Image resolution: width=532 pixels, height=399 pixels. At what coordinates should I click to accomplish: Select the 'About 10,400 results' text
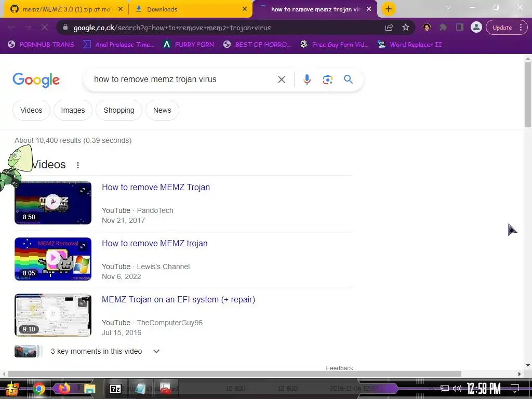point(73,140)
